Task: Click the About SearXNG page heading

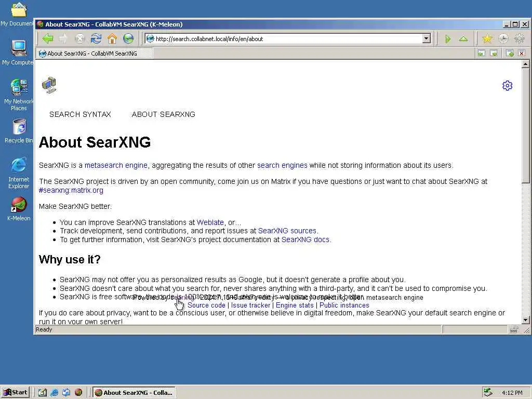Action: [x=95, y=142]
